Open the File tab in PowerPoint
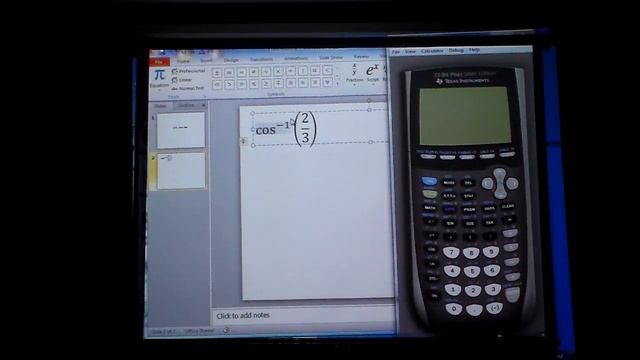This screenshot has height=360, width=640. pos(159,62)
